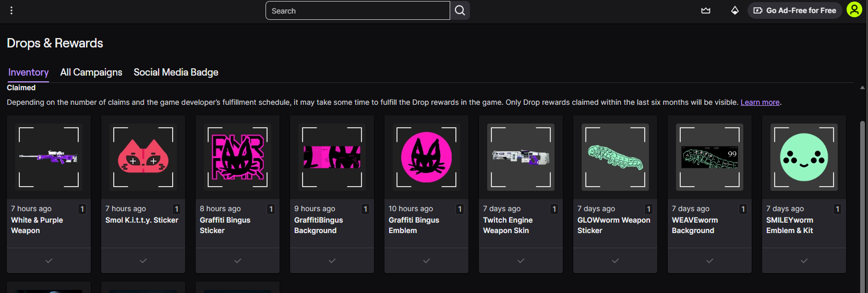868x293 pixels.
Task: Click checkmark under GLOWworm Weapon Sticker
Action: 615,261
